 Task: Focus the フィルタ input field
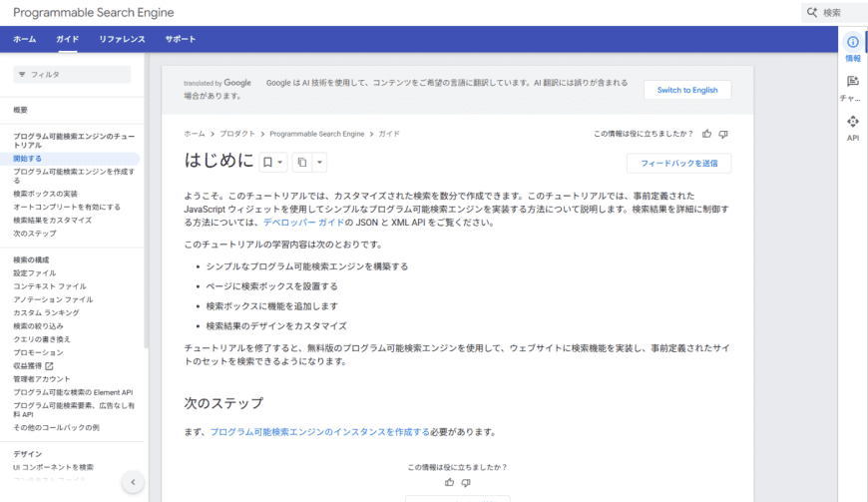tap(72, 74)
